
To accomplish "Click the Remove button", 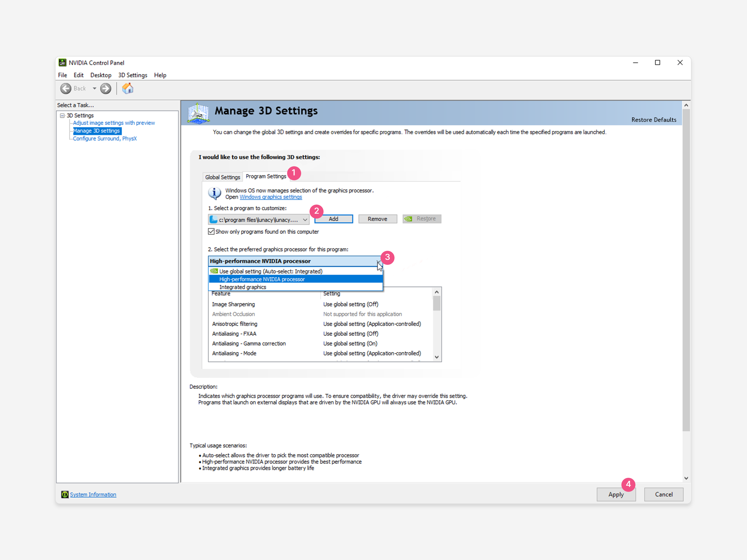I will point(377,219).
